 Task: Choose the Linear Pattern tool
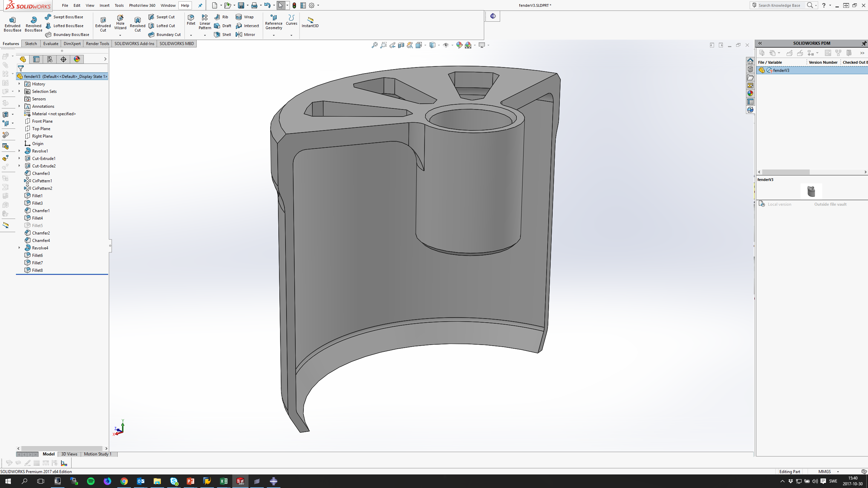(205, 22)
